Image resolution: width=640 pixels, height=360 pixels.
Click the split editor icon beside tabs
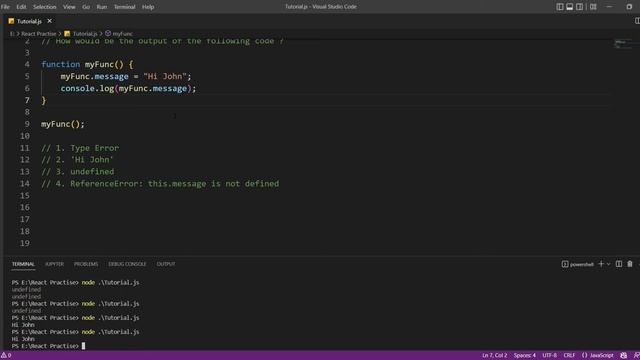click(x=637, y=21)
